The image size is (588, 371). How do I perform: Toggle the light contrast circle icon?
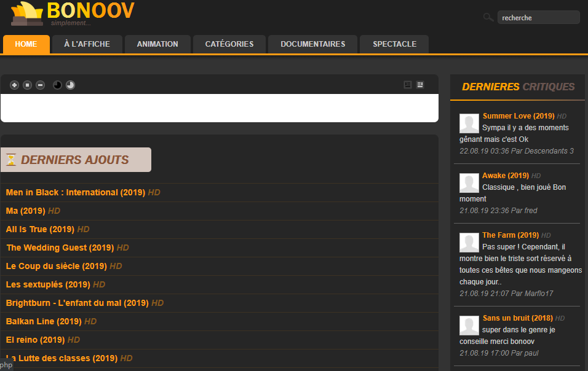pyautogui.click(x=71, y=85)
